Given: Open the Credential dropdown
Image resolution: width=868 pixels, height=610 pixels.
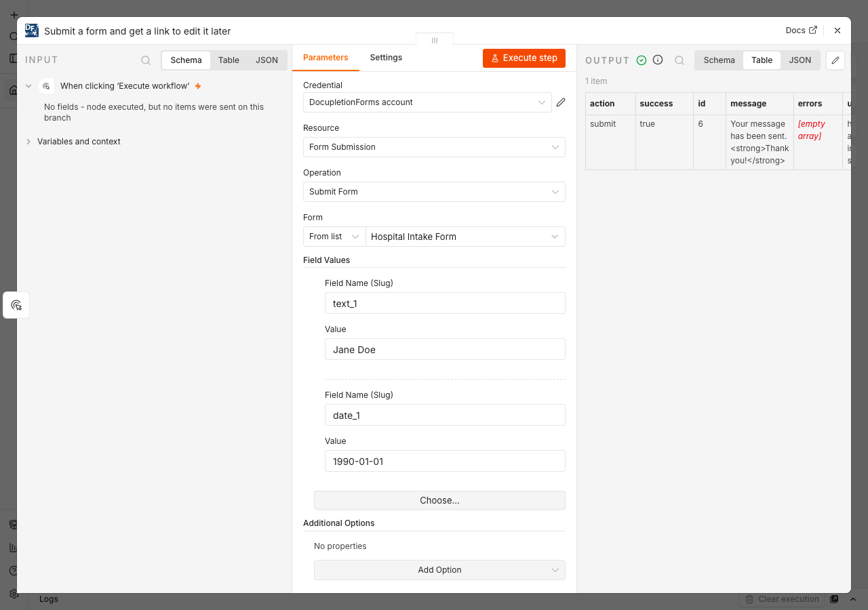Looking at the screenshot, I should pyautogui.click(x=427, y=102).
